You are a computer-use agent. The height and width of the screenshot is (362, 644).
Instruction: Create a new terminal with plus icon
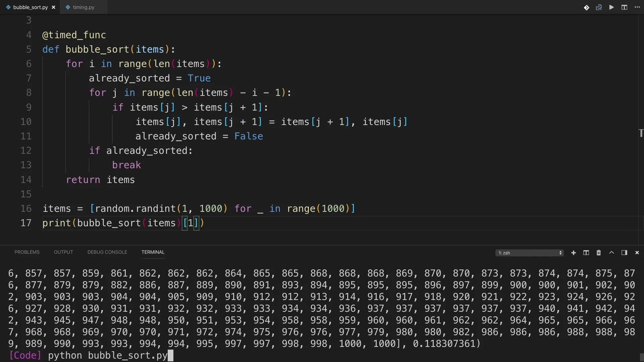[x=574, y=253]
